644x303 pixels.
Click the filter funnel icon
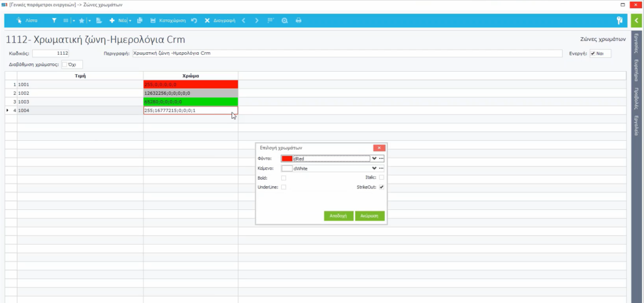pos(54,20)
